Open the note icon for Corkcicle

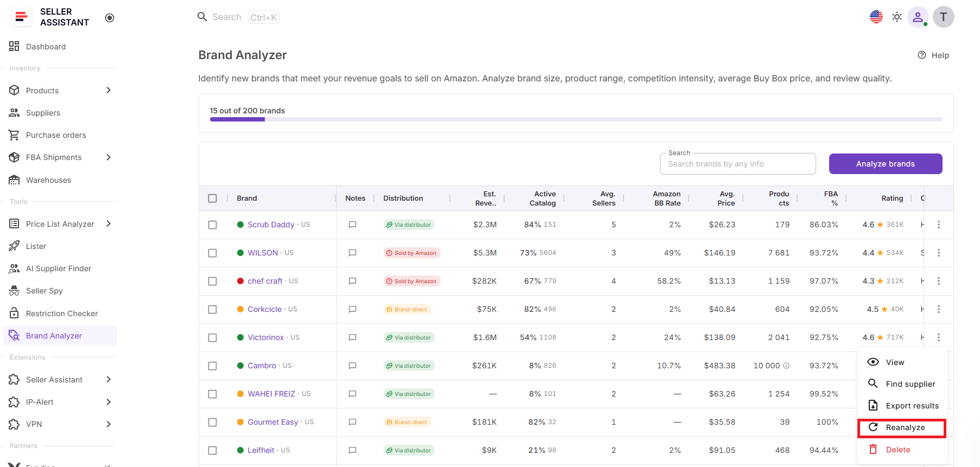tap(352, 309)
